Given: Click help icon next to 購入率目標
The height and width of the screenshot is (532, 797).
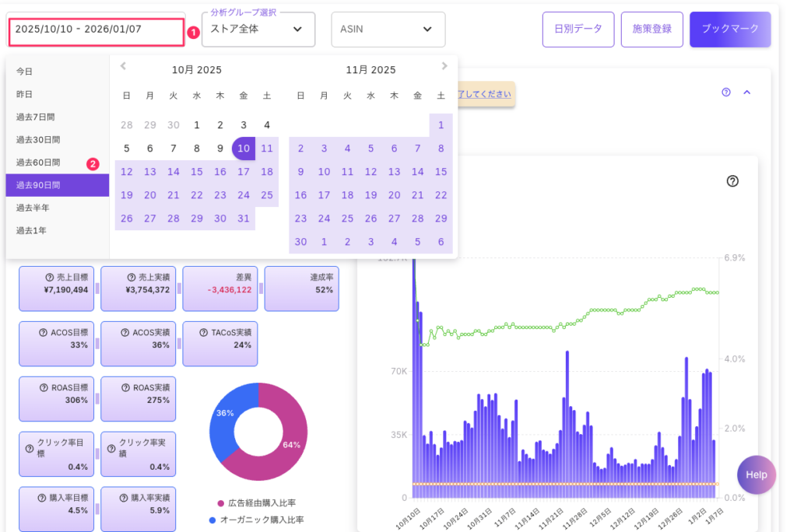Looking at the screenshot, I should [x=42, y=498].
